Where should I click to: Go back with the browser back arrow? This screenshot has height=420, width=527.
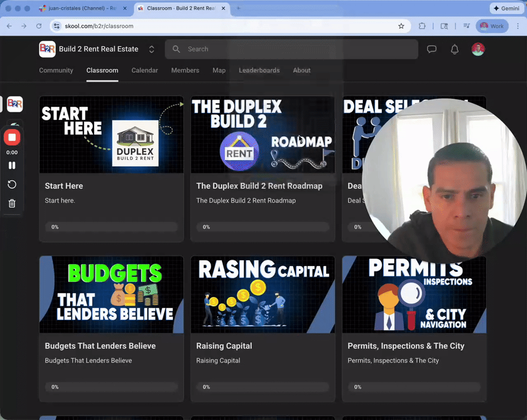[x=9, y=26]
